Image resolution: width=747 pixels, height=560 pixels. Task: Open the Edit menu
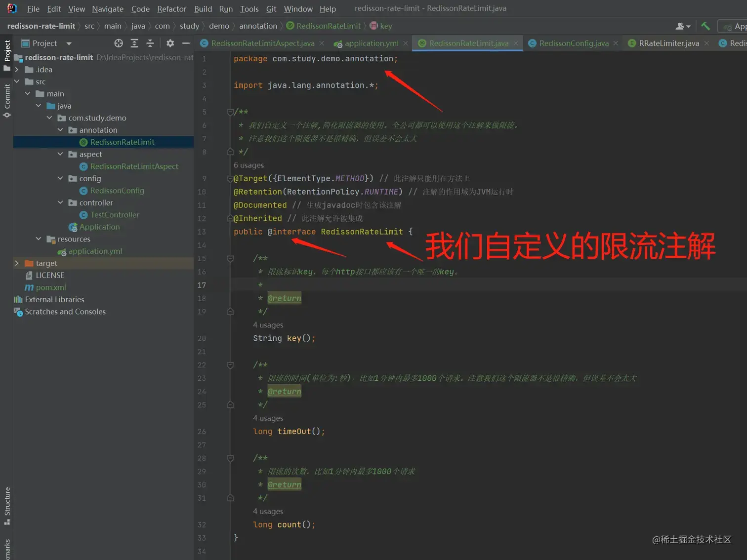coord(54,9)
